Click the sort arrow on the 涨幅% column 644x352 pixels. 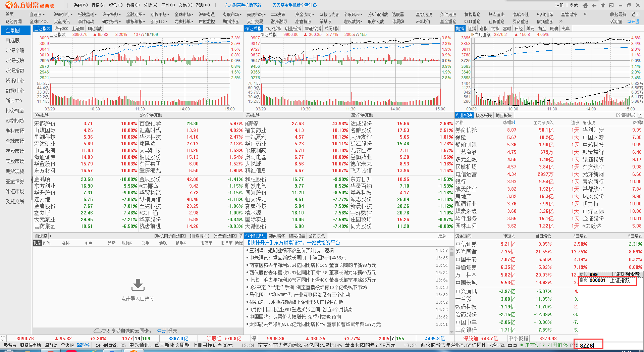coord(514,122)
